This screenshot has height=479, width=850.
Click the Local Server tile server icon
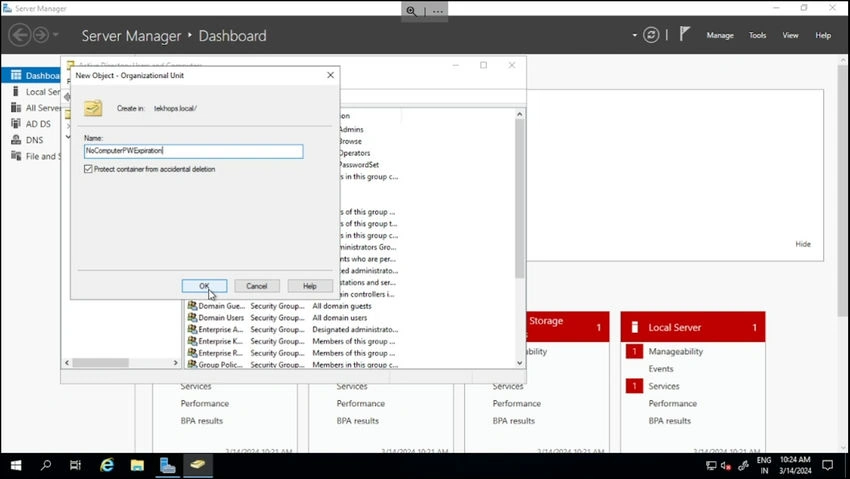pyautogui.click(x=634, y=327)
